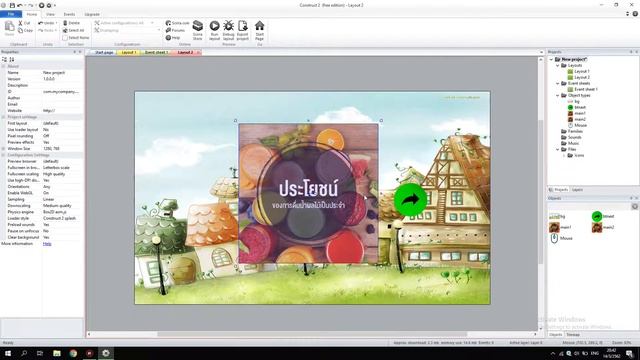Click the horizontal scrollbar under the layout
640x360 pixels.
(x=312, y=334)
